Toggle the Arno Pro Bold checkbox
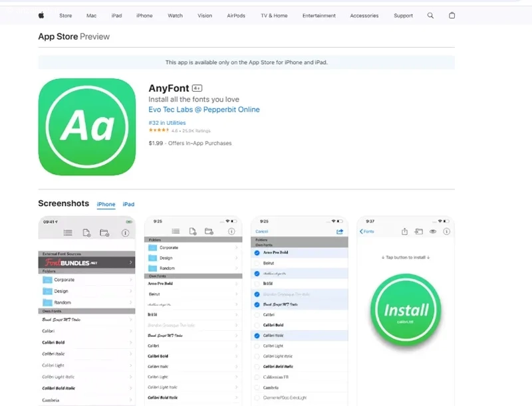The width and height of the screenshot is (532, 406). click(257, 253)
